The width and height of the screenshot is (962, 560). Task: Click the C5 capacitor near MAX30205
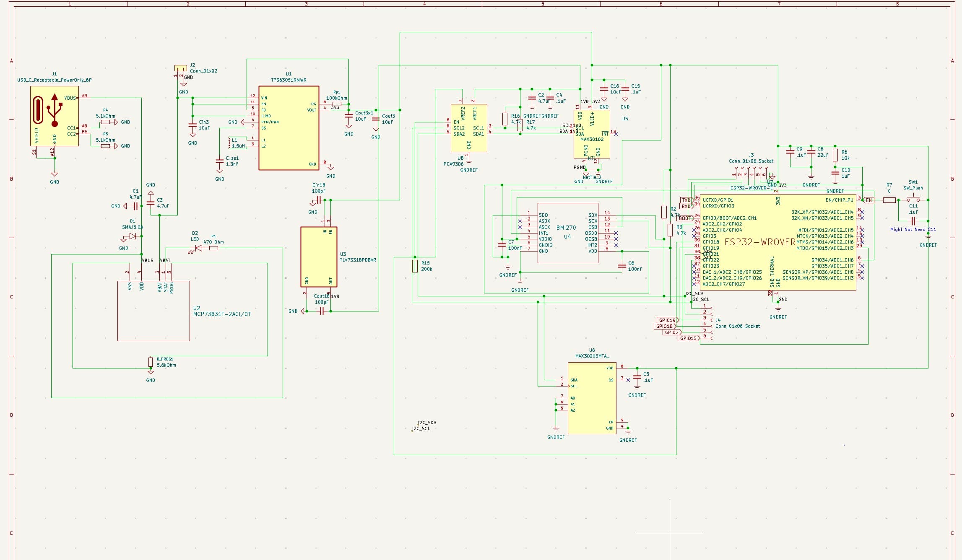pyautogui.click(x=637, y=377)
